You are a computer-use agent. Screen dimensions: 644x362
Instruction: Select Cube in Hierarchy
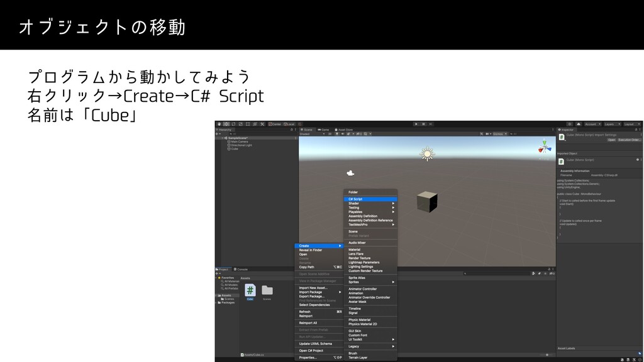click(233, 148)
